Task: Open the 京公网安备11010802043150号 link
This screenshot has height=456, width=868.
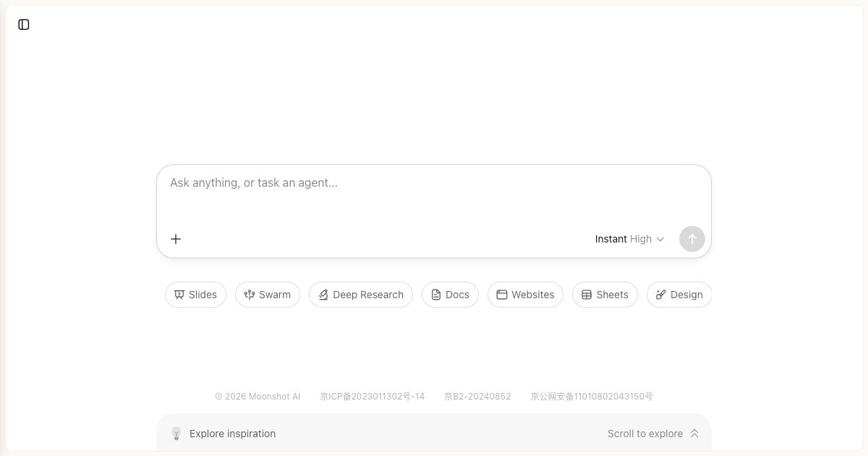Action: pyautogui.click(x=592, y=397)
